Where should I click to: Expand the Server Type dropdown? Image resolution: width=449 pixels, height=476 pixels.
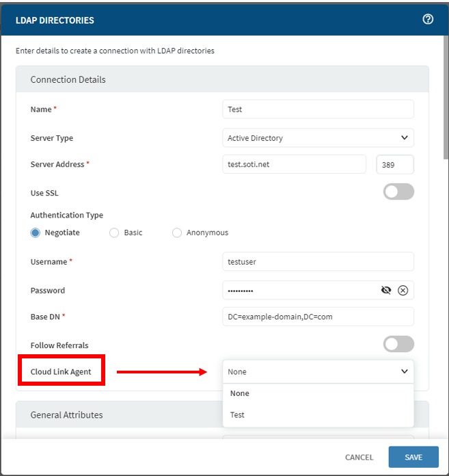click(318, 137)
